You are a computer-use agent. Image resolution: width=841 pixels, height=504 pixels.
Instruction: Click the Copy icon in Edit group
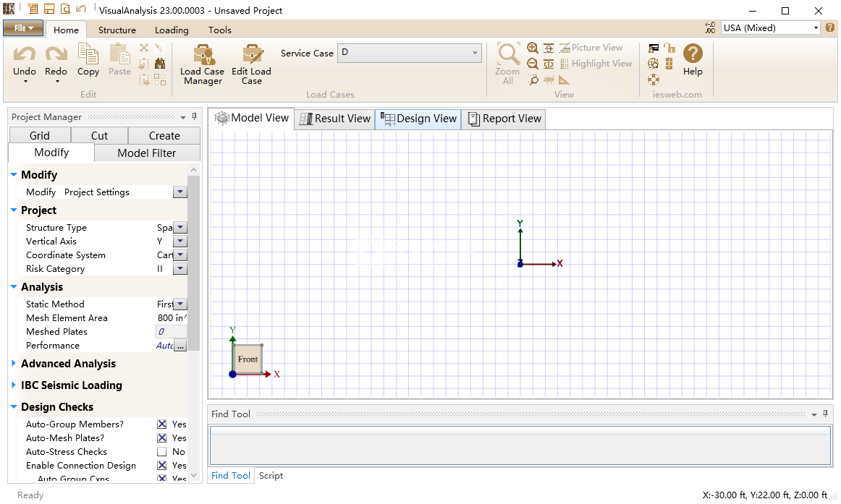click(88, 59)
